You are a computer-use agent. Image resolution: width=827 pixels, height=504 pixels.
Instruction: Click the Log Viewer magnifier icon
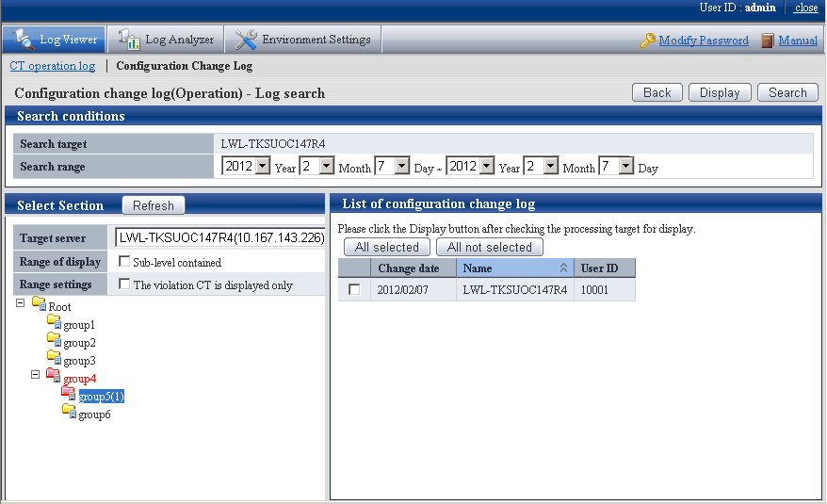[24, 39]
